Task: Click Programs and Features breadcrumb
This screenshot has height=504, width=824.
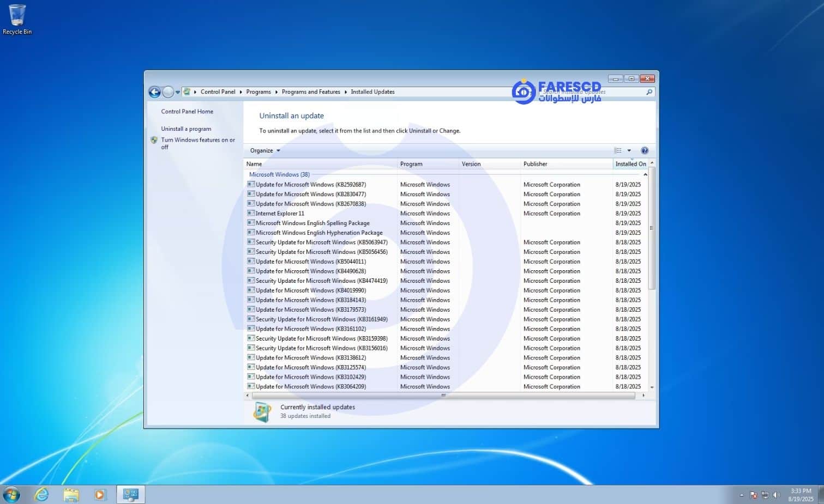Action: click(x=311, y=92)
